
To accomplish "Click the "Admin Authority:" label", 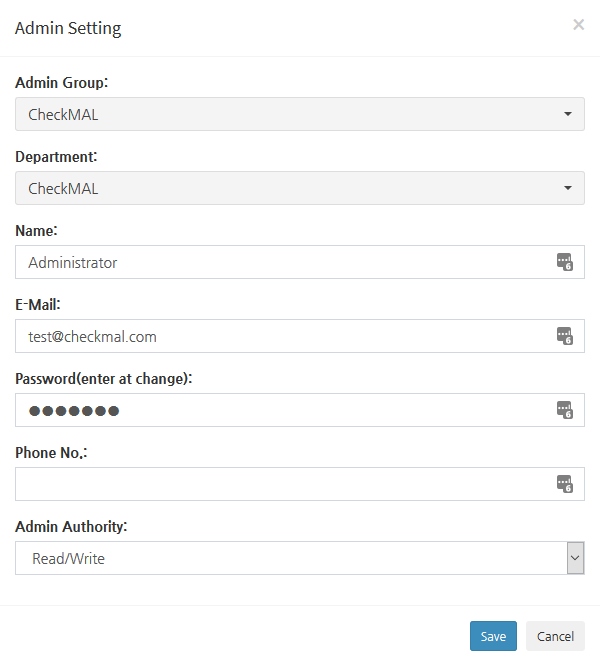I will coord(71,526).
